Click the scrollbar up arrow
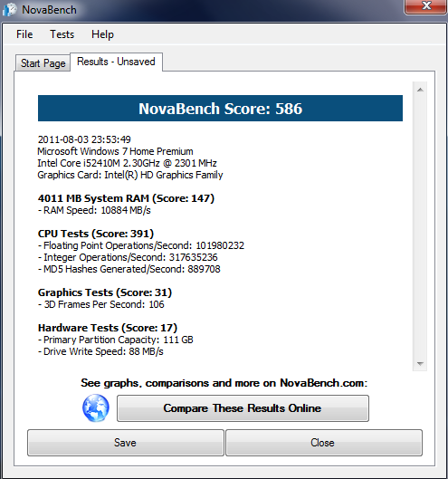 pos(420,90)
